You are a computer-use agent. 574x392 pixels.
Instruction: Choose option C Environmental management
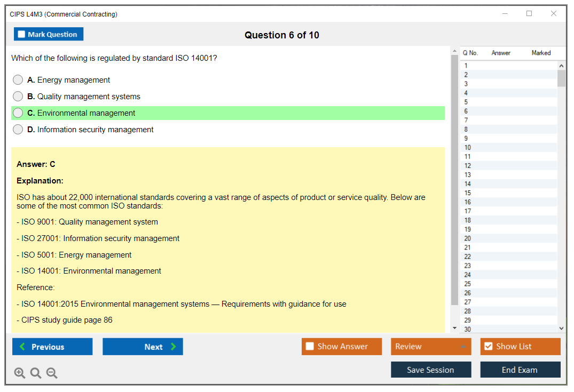click(x=18, y=113)
